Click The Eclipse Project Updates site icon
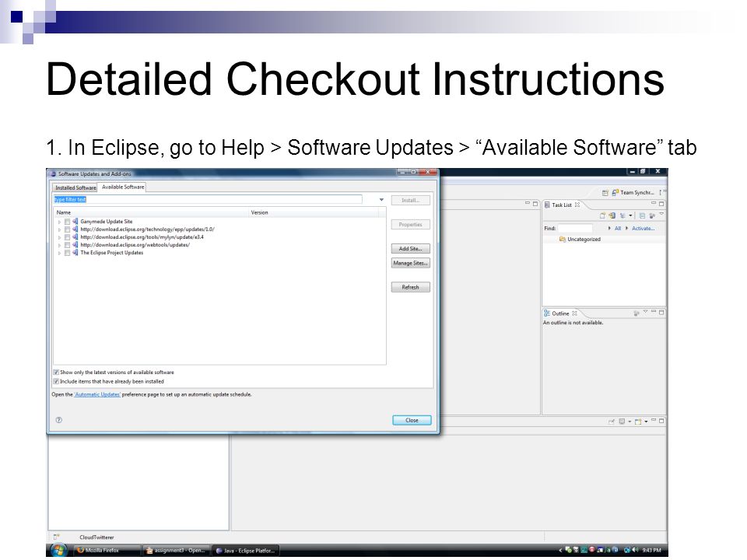 75,253
